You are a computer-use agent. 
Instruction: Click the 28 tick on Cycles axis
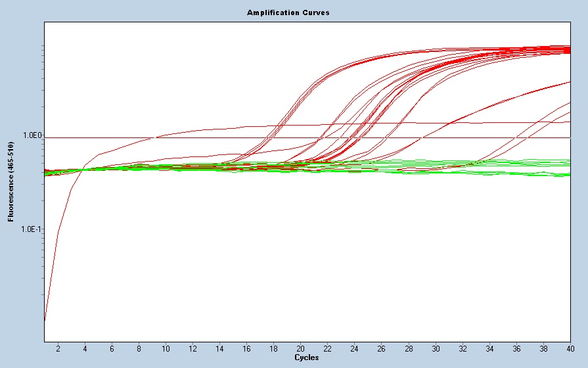(408, 348)
